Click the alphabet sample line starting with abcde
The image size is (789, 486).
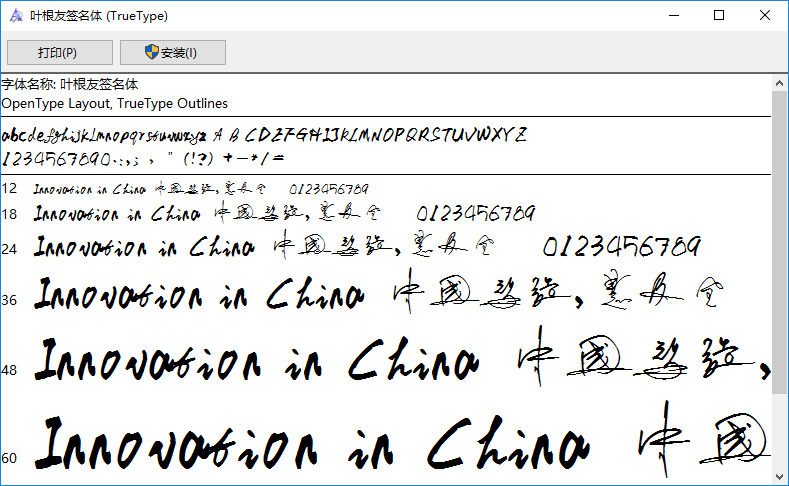tap(264, 135)
